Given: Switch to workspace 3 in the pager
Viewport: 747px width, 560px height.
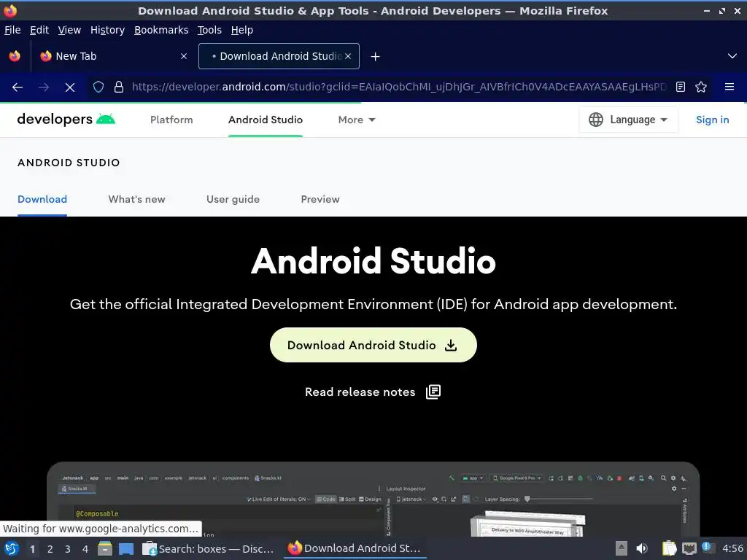Looking at the screenshot, I should [x=68, y=549].
